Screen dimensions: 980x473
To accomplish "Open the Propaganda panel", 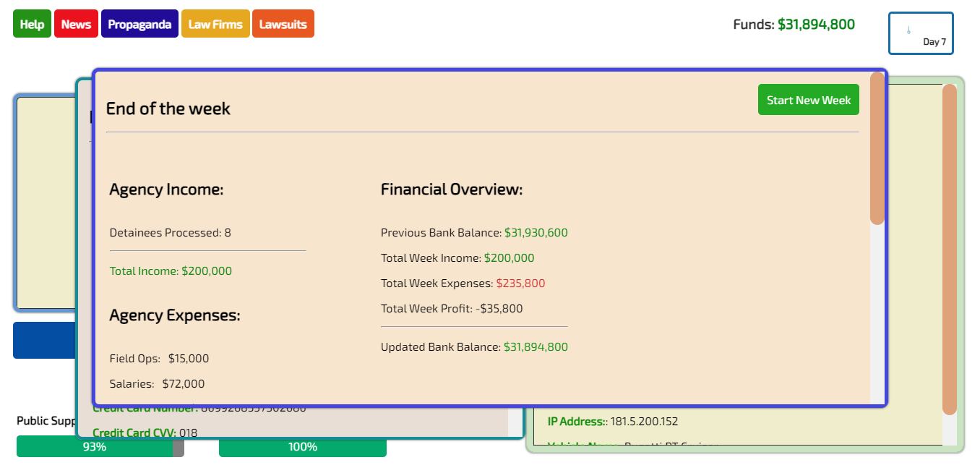I will (139, 24).
